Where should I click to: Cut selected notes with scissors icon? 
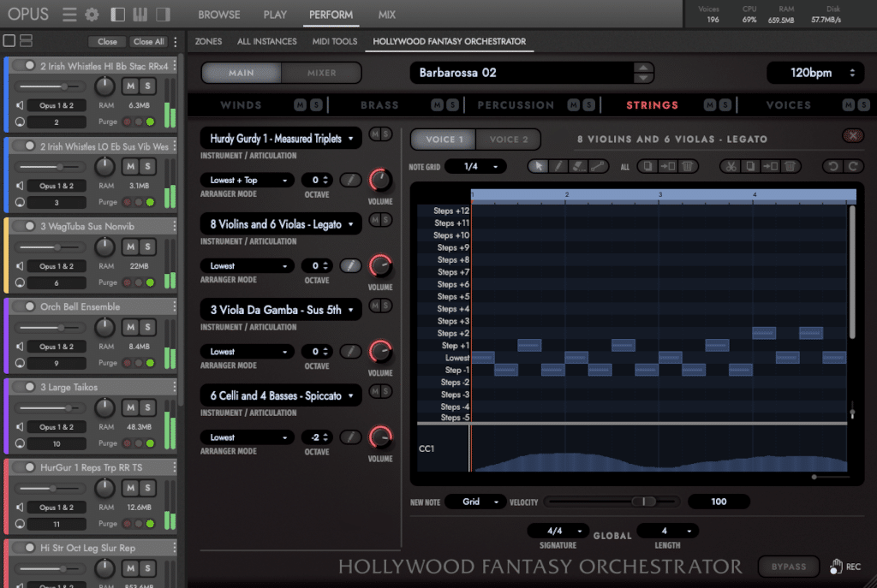(x=731, y=167)
